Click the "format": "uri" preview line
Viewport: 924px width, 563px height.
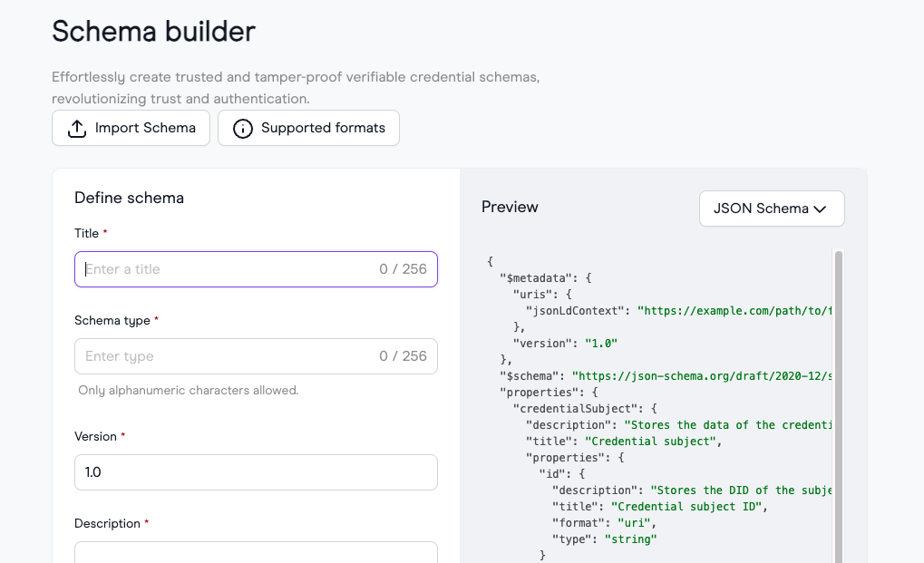tap(604, 523)
